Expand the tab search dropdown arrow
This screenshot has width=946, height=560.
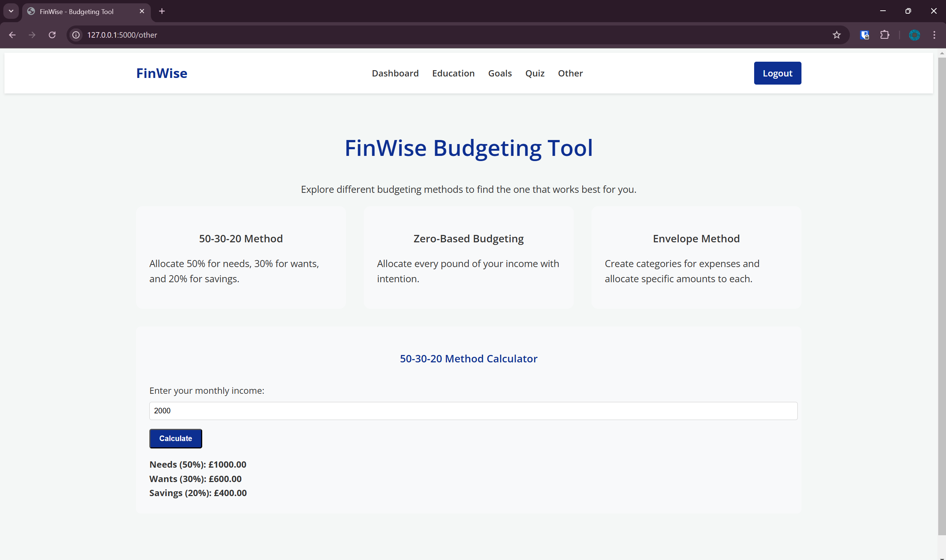[x=11, y=11]
